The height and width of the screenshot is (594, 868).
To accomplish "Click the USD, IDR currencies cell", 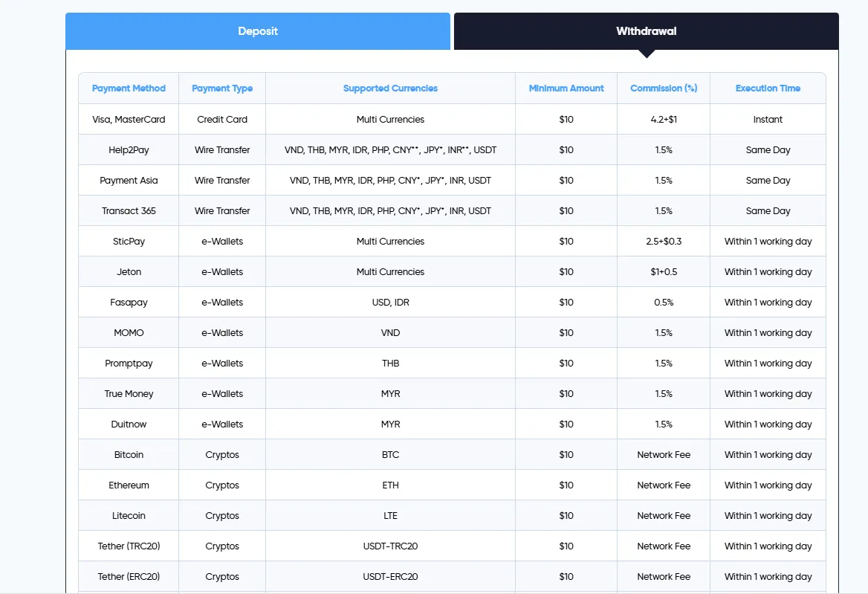I will [x=390, y=303].
